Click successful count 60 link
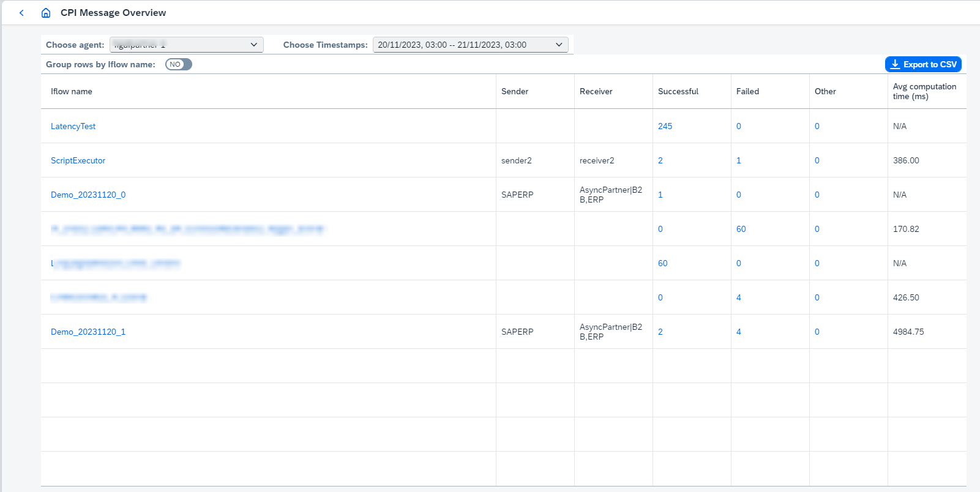Viewport: 980px width, 492px height. tap(663, 263)
